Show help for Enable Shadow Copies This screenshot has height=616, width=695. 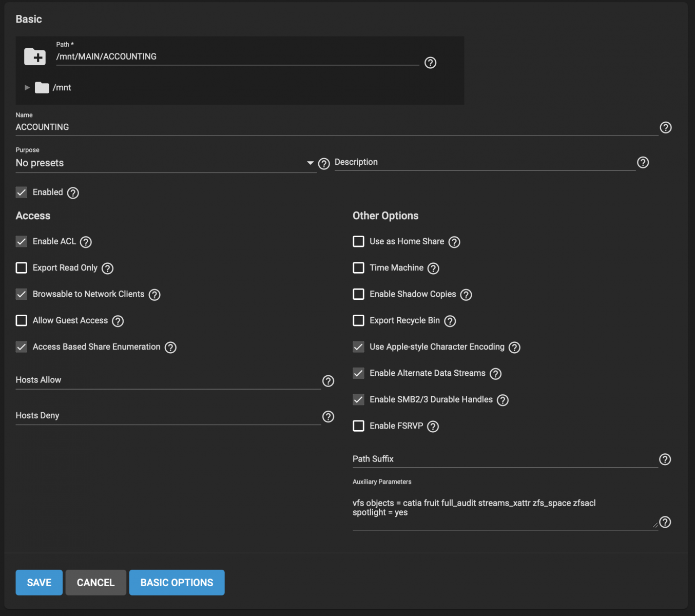(466, 295)
